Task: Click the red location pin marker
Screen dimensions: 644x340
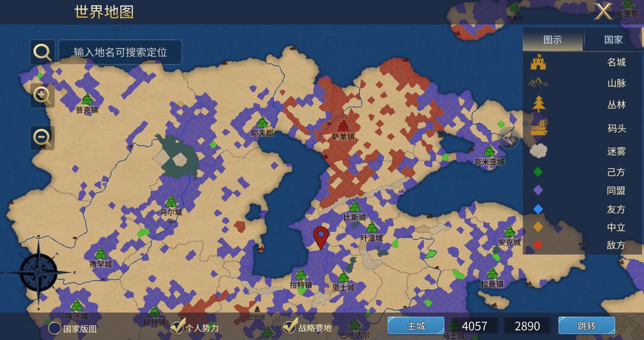Action: (321, 238)
